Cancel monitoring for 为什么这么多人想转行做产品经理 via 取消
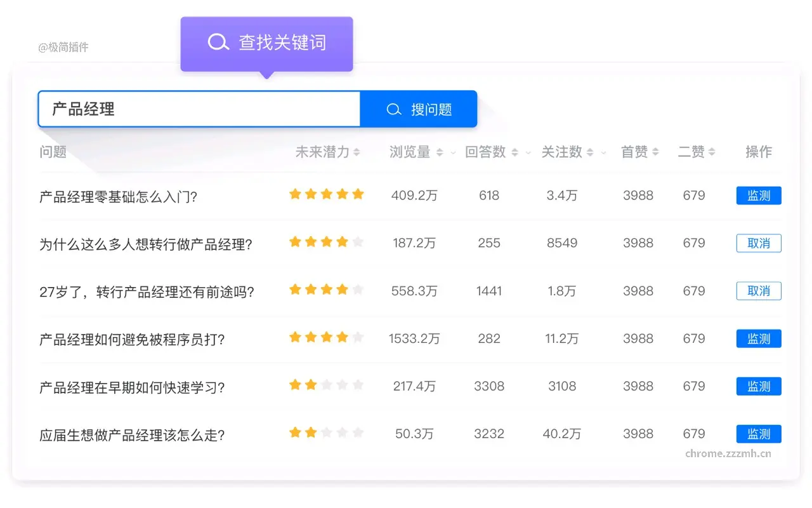 [759, 243]
